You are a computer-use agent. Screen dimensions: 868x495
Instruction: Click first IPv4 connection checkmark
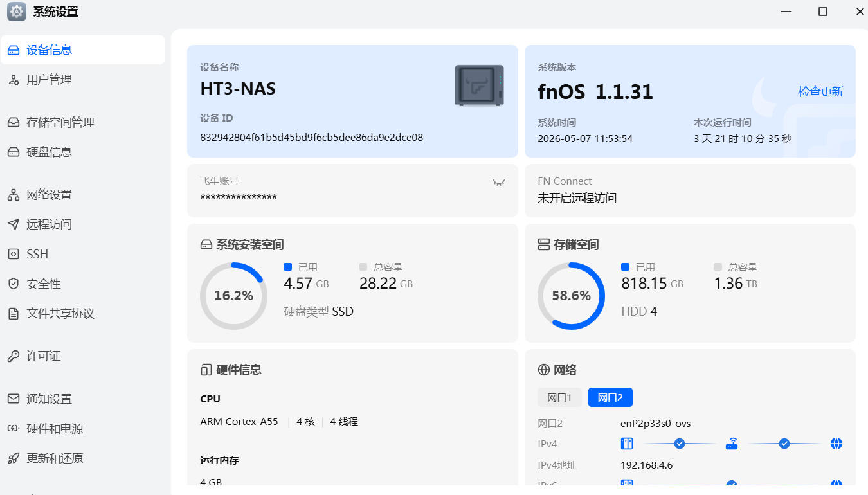click(x=680, y=444)
